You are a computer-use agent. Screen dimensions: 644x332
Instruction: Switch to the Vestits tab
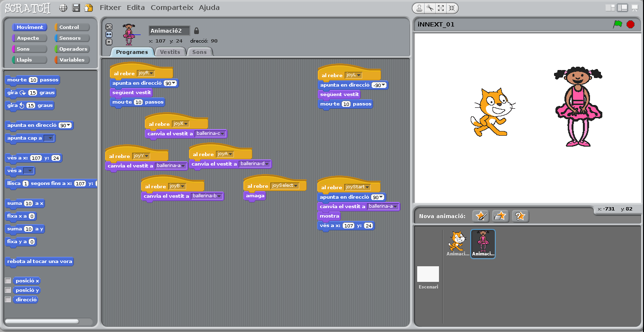coord(170,52)
